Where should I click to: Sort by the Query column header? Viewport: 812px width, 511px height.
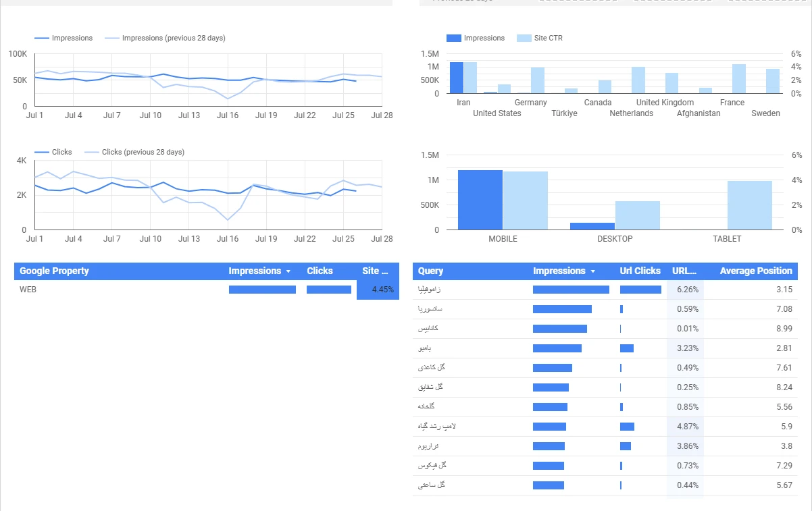tap(431, 271)
